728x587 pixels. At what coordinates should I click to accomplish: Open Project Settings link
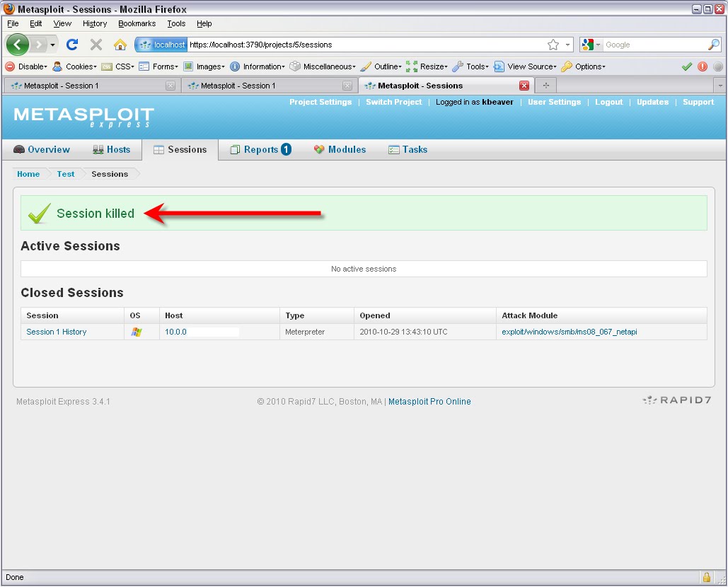point(320,102)
